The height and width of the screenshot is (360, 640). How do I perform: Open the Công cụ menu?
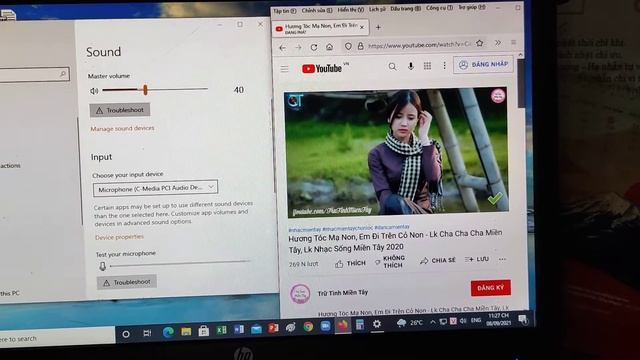[439, 8]
